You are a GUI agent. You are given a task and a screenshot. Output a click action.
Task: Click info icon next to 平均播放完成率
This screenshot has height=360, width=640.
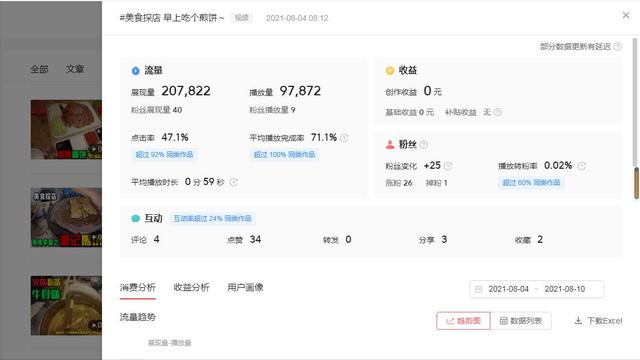tap(344, 138)
